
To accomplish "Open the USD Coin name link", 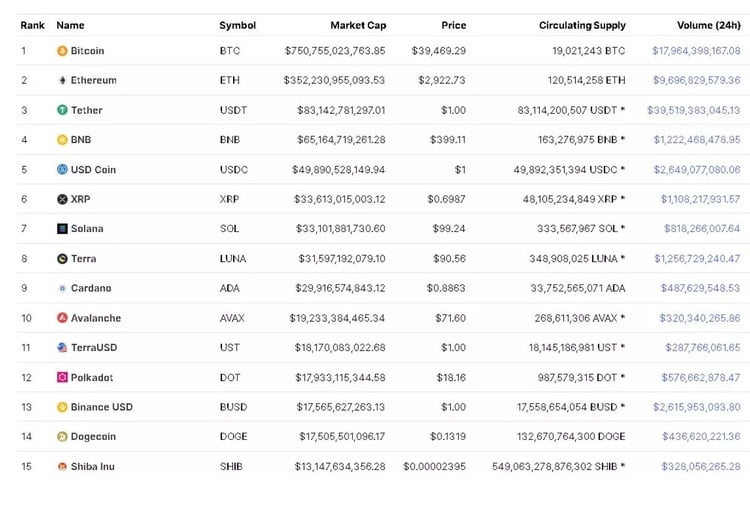I will click(x=93, y=170).
